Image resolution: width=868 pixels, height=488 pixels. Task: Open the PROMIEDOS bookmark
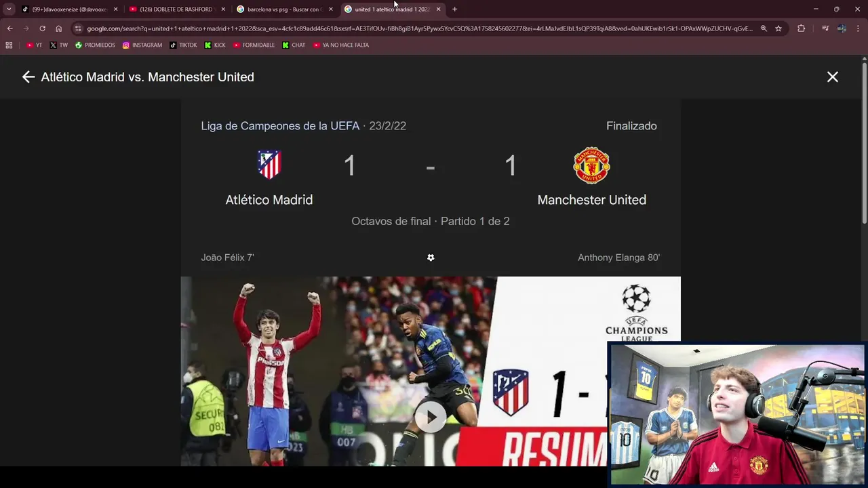[x=95, y=45]
